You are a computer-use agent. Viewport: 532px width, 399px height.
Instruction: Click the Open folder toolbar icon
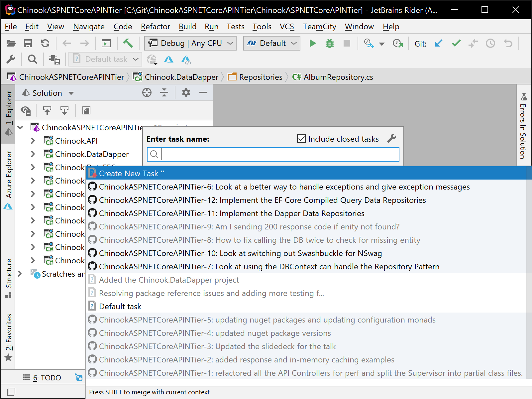(11, 43)
